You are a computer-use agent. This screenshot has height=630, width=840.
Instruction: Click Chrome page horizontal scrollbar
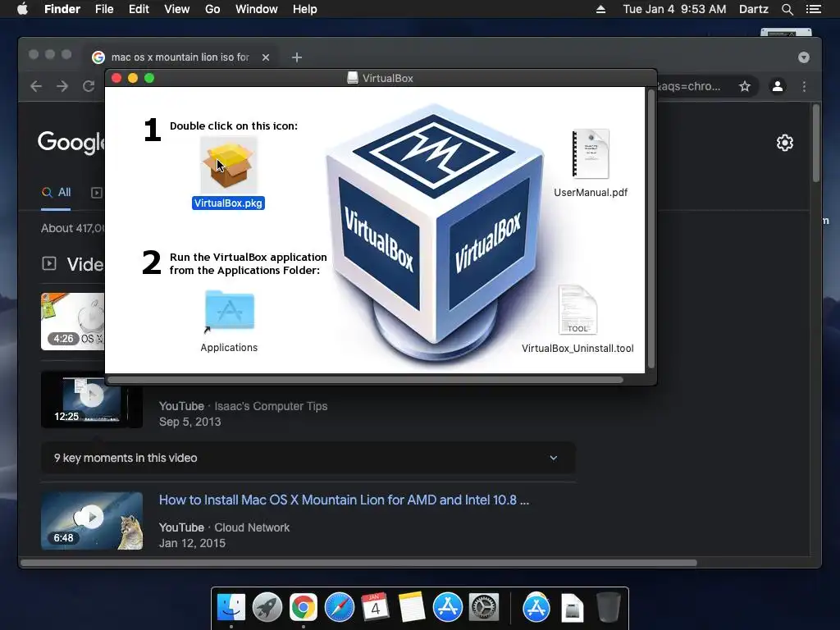359,563
